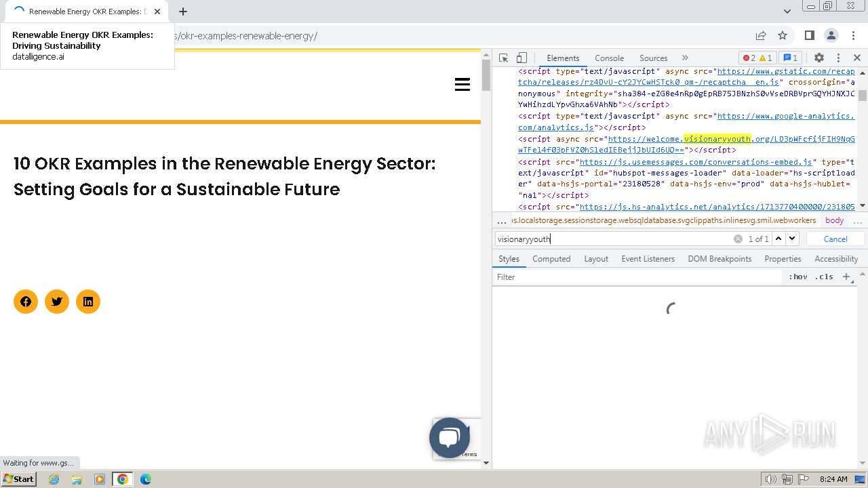Click the taskbar clock showing 8:24 AM
The image size is (868, 488).
click(x=833, y=479)
